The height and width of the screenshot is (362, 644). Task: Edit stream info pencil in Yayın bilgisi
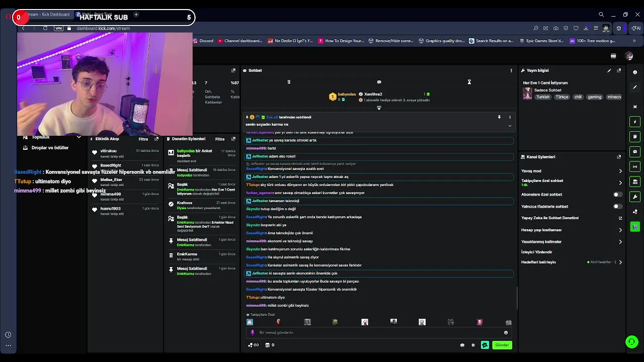pos(609,70)
